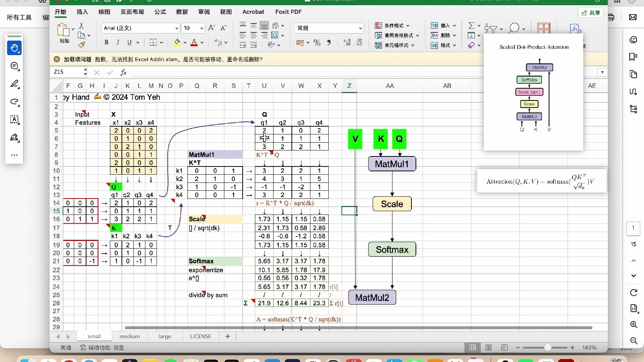Image resolution: width=644 pixels, height=362 pixels.
Task: Toggle Italic formatting
Action: [118, 42]
